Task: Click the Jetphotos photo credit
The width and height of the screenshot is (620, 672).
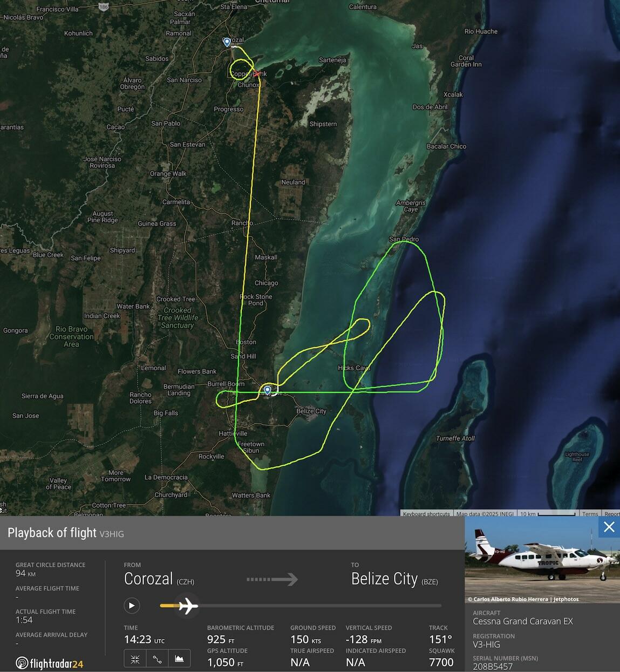Action: (566, 599)
